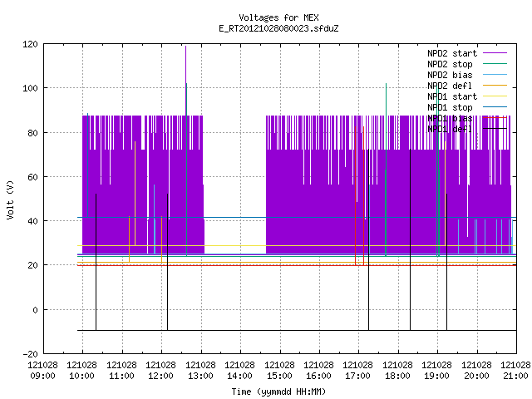Click the red NPD1 bias legend line
Viewport: 532px width, 399px height.
(x=495, y=118)
